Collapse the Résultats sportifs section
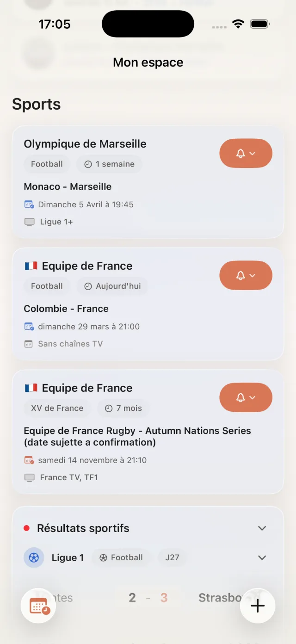Screen dimensions: 296x644 pyautogui.click(x=262, y=528)
